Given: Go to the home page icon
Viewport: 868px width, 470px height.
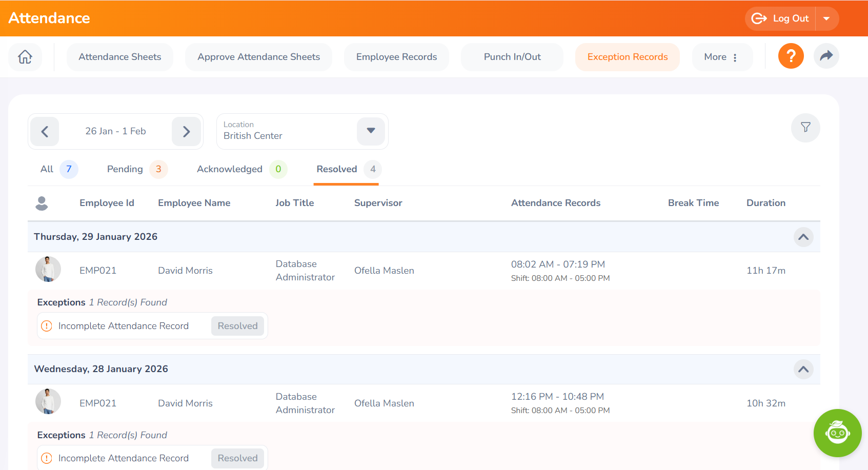Looking at the screenshot, I should pyautogui.click(x=25, y=57).
